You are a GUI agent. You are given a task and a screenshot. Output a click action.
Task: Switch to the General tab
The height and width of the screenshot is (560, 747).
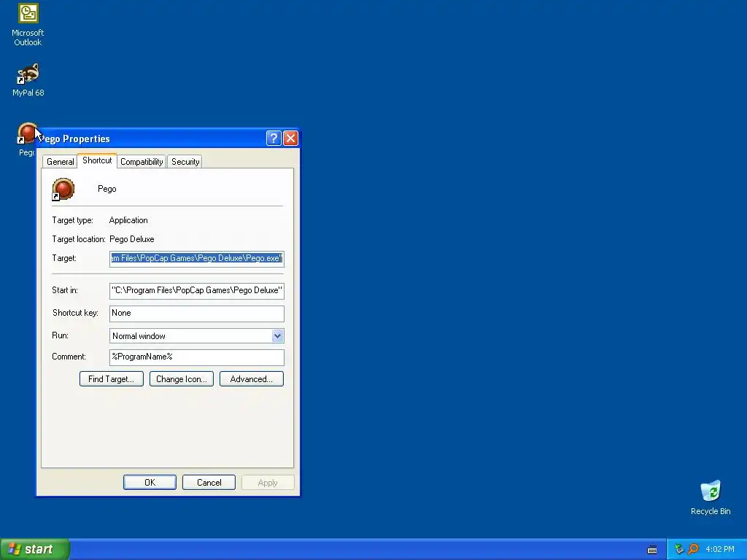click(x=60, y=162)
